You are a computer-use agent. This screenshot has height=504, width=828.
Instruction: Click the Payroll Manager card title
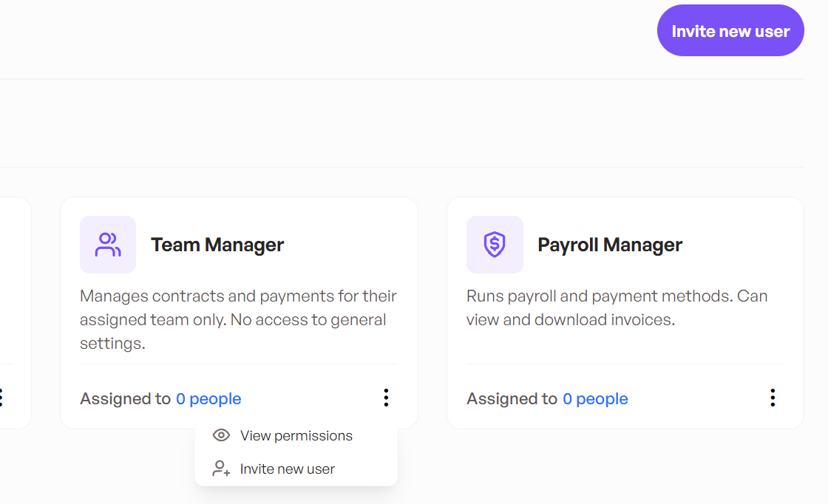point(610,245)
